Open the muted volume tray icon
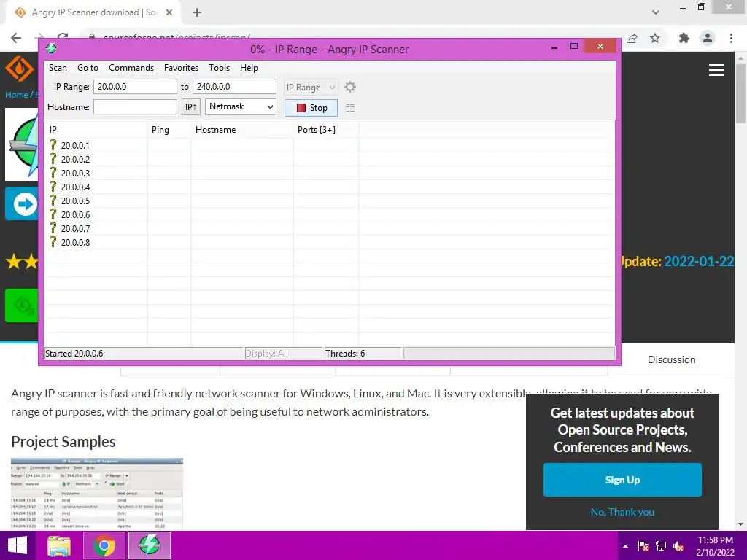This screenshot has height=560, width=747. [678, 546]
